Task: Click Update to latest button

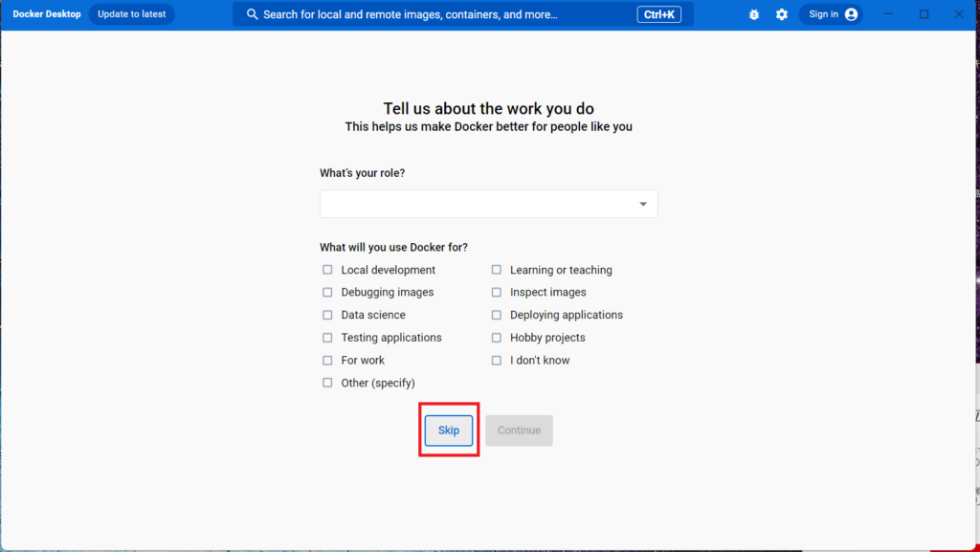Action: tap(132, 14)
